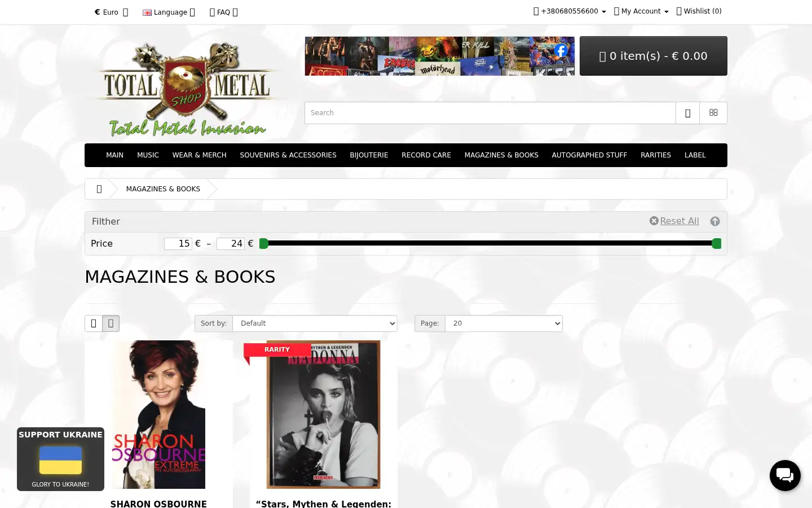Edit the minimum price field showing 15
Image resolution: width=812 pixels, height=508 pixels.
point(178,244)
